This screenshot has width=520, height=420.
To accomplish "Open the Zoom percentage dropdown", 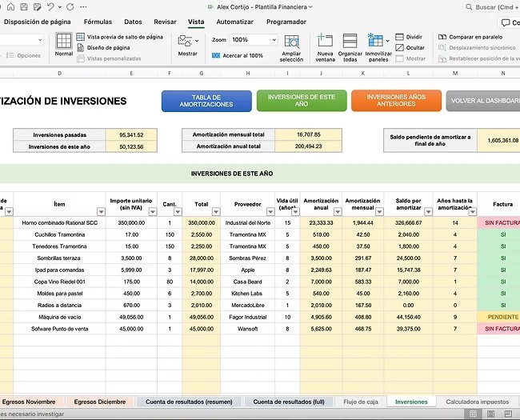I will (274, 39).
